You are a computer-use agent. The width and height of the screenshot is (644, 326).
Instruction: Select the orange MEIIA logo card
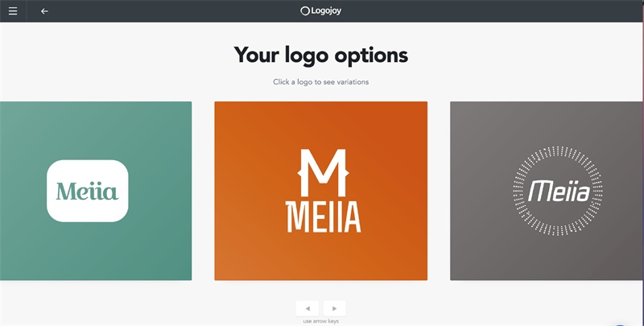[x=320, y=191]
